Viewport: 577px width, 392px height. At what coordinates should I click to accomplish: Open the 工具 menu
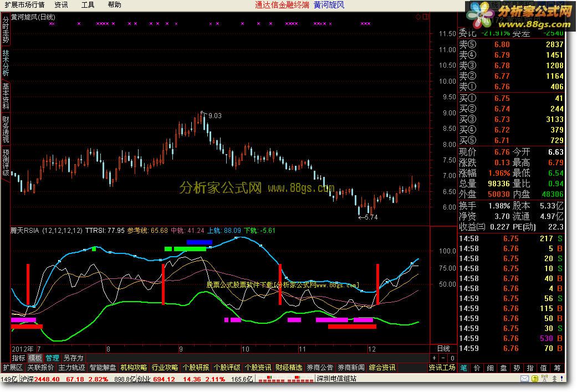tap(88, 5)
